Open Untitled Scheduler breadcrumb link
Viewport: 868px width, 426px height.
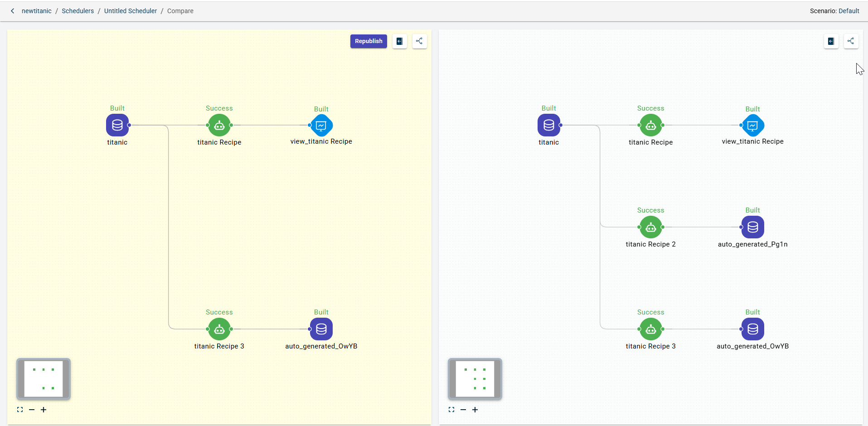pos(130,11)
